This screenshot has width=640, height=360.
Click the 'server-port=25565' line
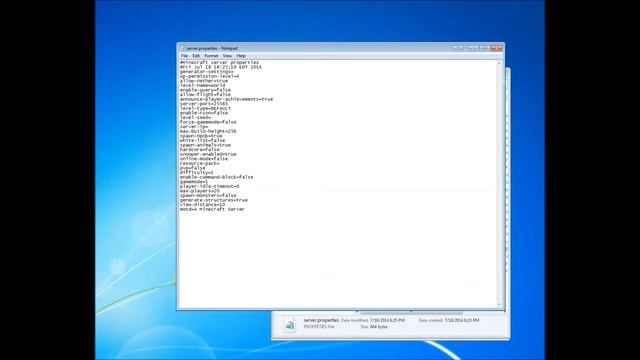tap(204, 104)
